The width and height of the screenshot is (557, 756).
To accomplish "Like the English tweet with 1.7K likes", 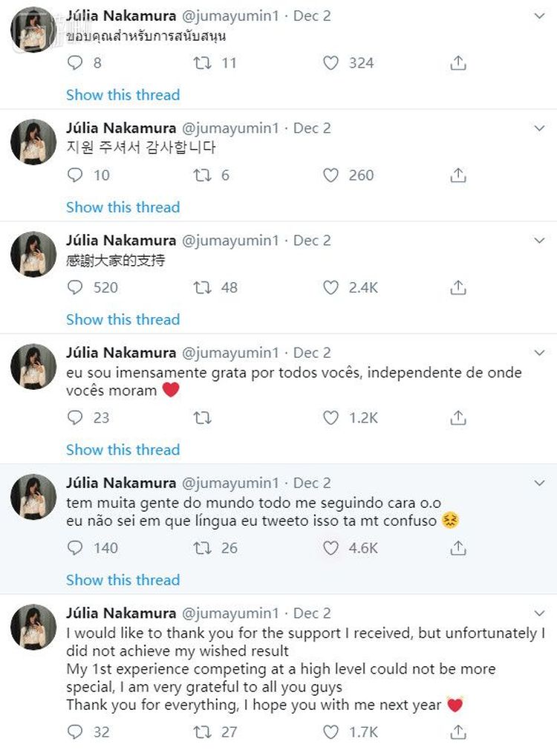I will pos(331,732).
